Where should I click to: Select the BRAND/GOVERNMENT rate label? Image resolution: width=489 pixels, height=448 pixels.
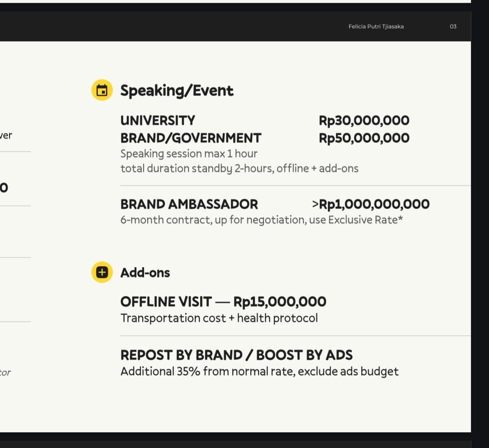click(x=191, y=138)
